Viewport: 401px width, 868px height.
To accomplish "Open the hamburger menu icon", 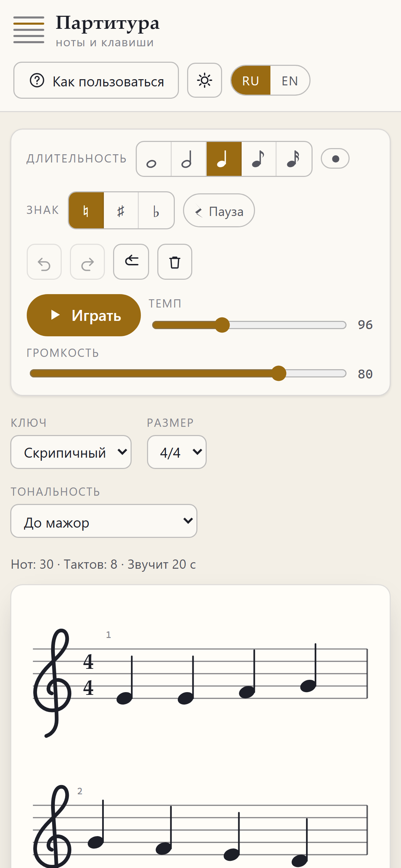I will click(29, 30).
